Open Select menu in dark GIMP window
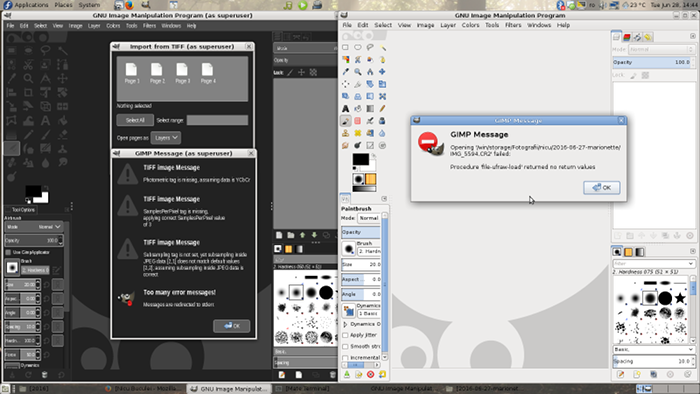Image resolution: width=700 pixels, height=394 pixels. click(x=40, y=26)
